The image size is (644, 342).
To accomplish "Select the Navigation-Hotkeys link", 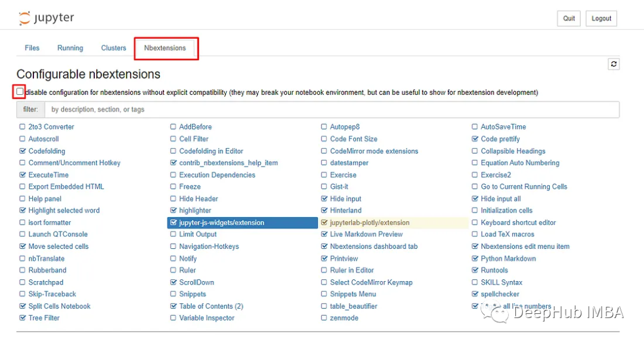I will pyautogui.click(x=209, y=247).
